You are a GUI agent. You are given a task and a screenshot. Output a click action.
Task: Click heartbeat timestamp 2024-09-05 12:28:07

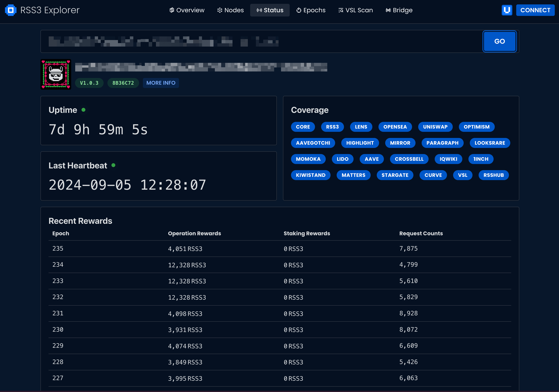click(x=127, y=185)
